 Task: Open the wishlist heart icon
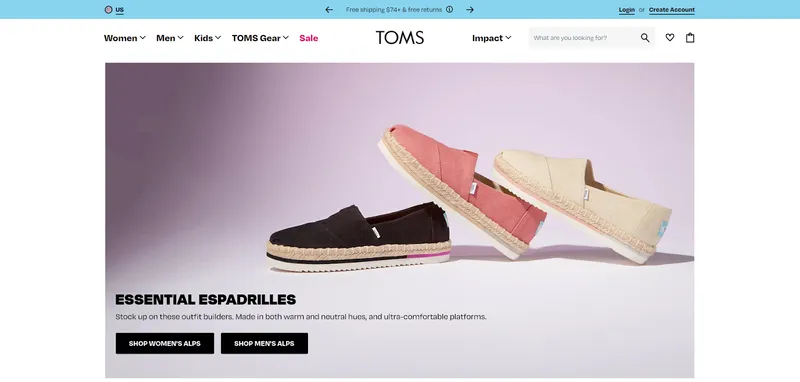click(669, 37)
